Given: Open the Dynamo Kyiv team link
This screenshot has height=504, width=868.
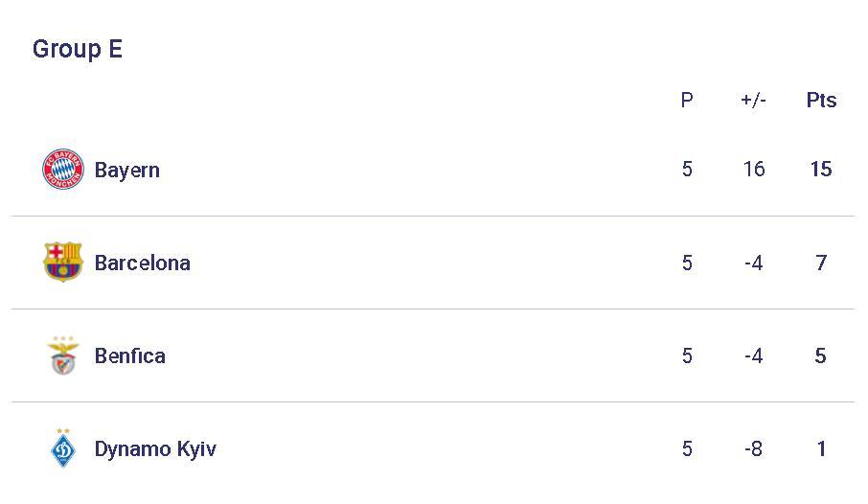Looking at the screenshot, I should point(155,448).
